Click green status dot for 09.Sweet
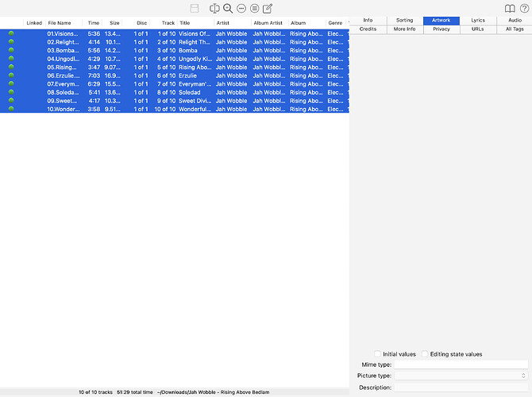 pyautogui.click(x=11, y=100)
